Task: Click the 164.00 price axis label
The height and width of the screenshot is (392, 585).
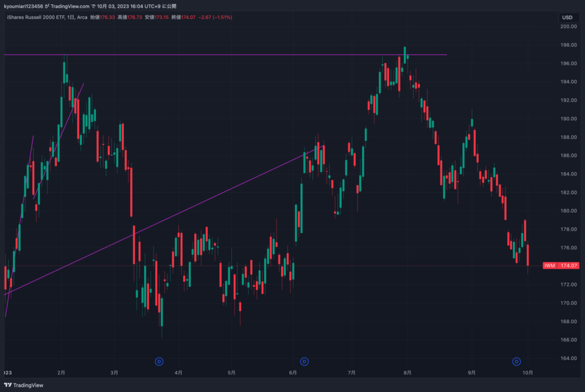Action: click(568, 358)
